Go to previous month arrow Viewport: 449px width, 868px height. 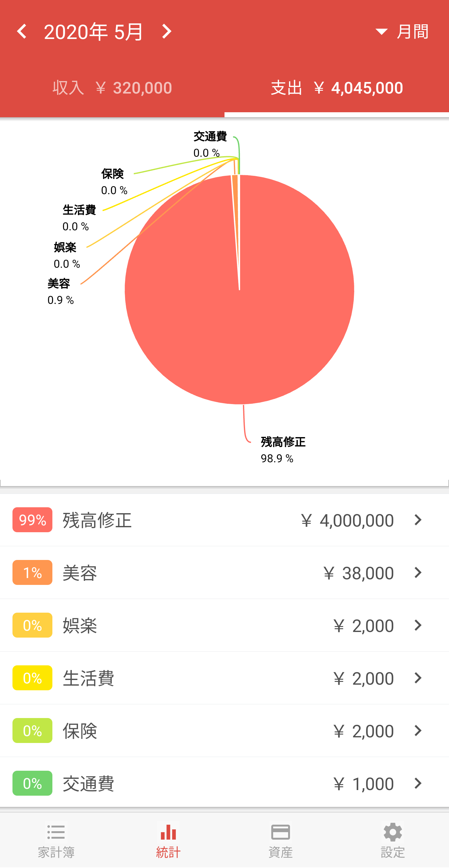coord(22,31)
